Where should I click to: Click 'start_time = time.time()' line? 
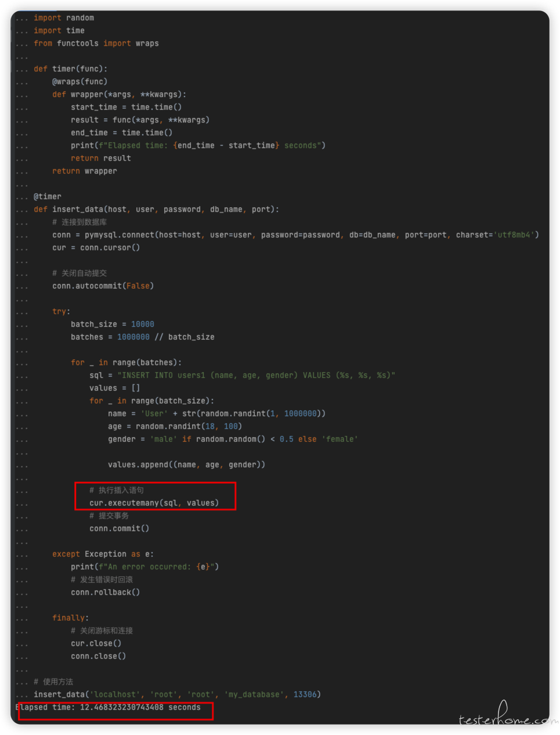click(127, 107)
